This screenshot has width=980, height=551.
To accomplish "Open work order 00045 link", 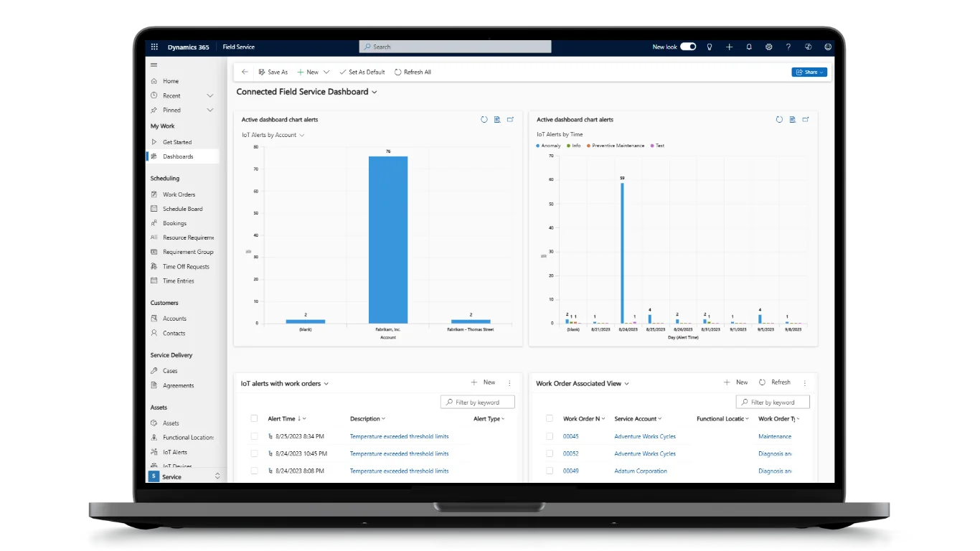I will [570, 436].
